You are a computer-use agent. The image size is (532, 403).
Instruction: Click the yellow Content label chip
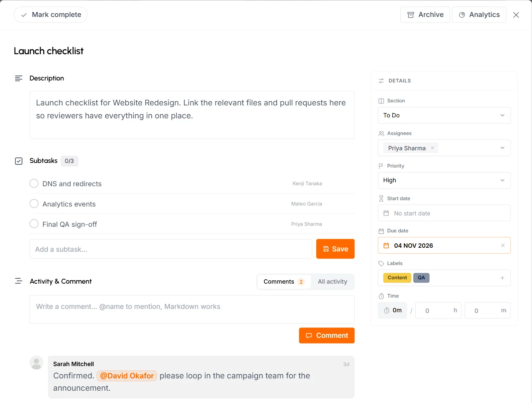click(397, 278)
